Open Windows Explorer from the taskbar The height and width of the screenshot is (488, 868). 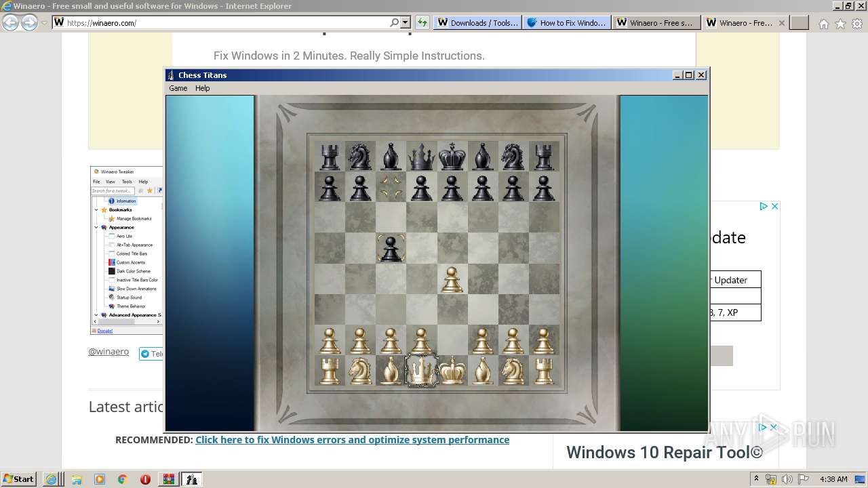click(x=76, y=479)
